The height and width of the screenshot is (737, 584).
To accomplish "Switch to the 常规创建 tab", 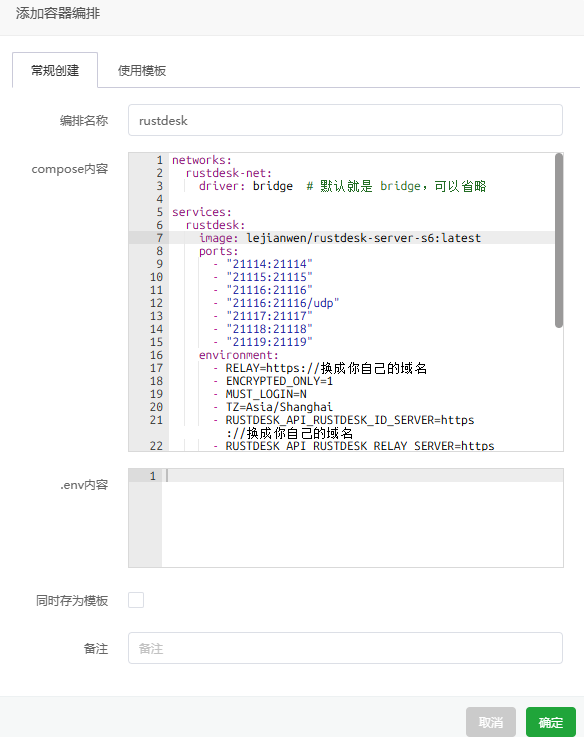I will click(55, 71).
